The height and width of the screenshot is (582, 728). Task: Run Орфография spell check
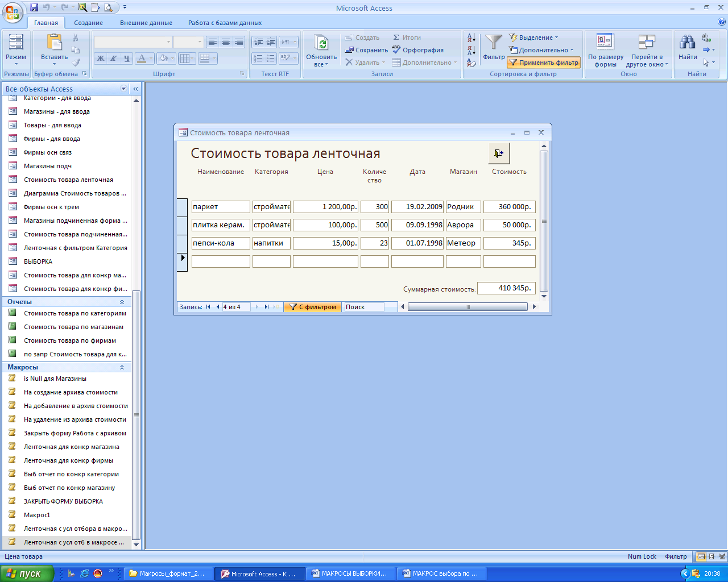[418, 50]
